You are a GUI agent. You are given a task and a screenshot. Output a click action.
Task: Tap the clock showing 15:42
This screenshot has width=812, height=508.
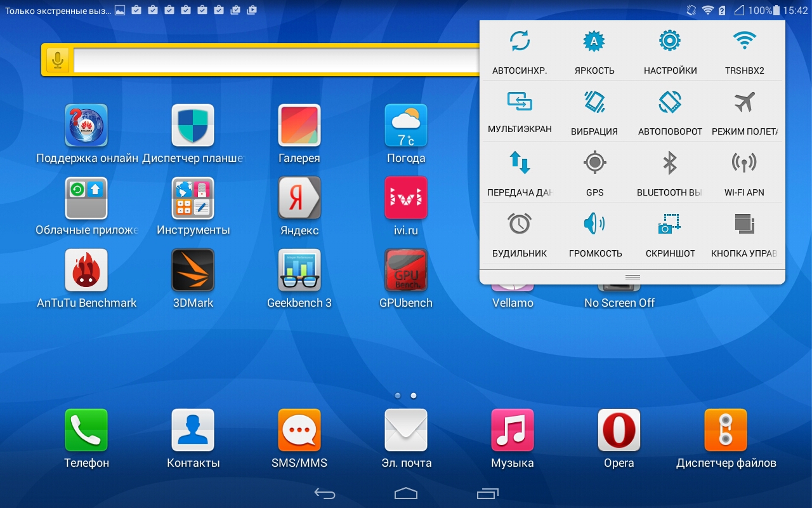pyautogui.click(x=796, y=10)
